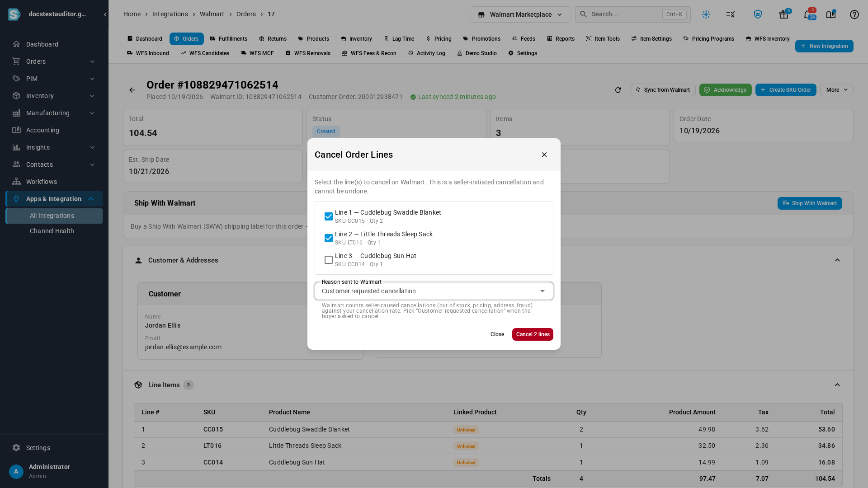The width and height of the screenshot is (868, 488).
Task: Switch to the Fulfillments tab
Action: [x=228, y=39]
